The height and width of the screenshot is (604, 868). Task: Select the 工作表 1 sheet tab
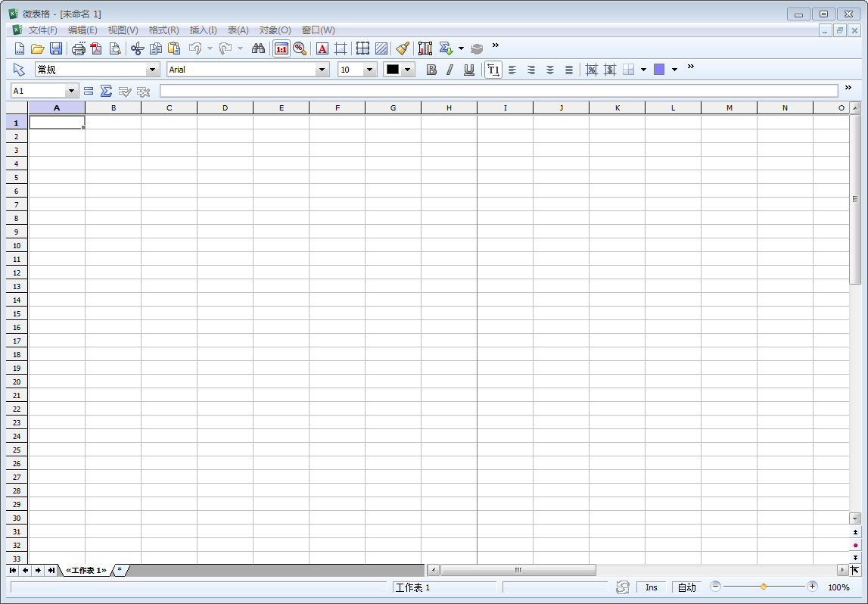point(86,570)
